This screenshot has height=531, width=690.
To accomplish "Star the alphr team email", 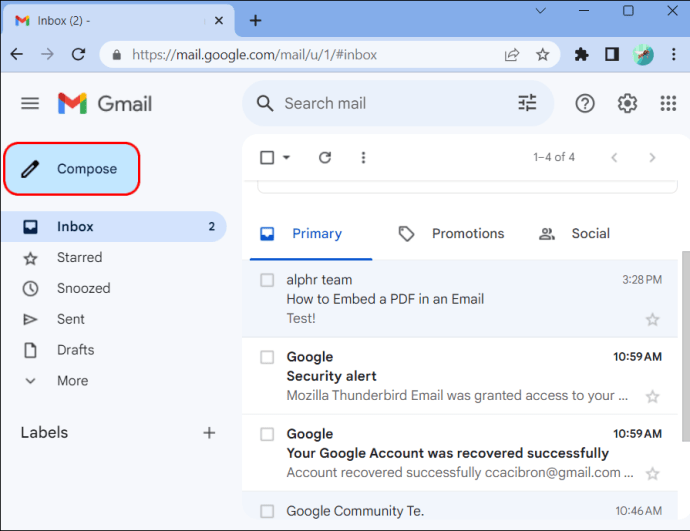I will 652,319.
